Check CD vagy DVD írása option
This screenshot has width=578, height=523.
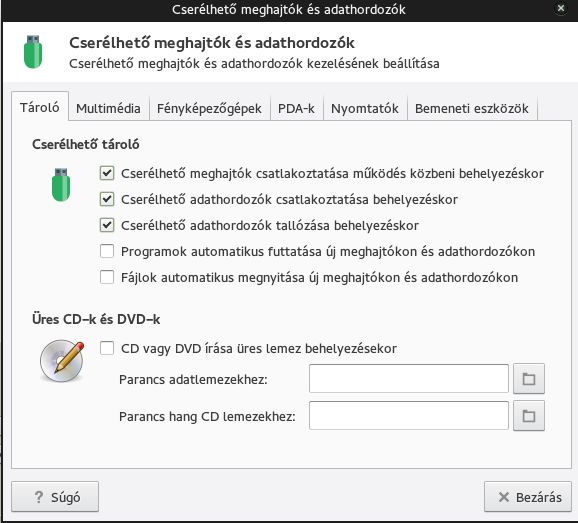107,348
